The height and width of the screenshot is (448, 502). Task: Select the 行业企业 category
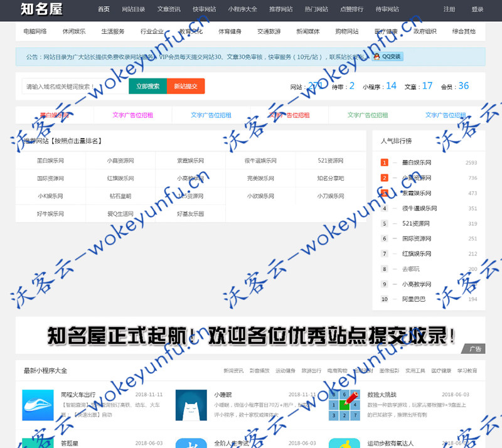[x=152, y=31]
